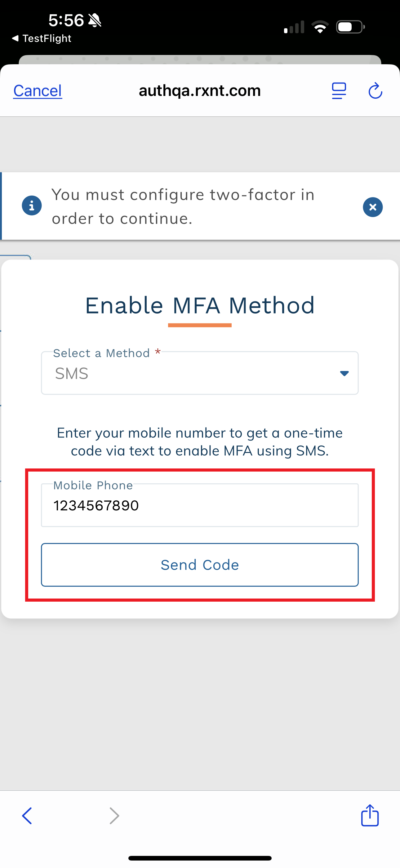This screenshot has width=400, height=868.
Task: Tap the Wi-Fi status icon
Action: point(320,27)
